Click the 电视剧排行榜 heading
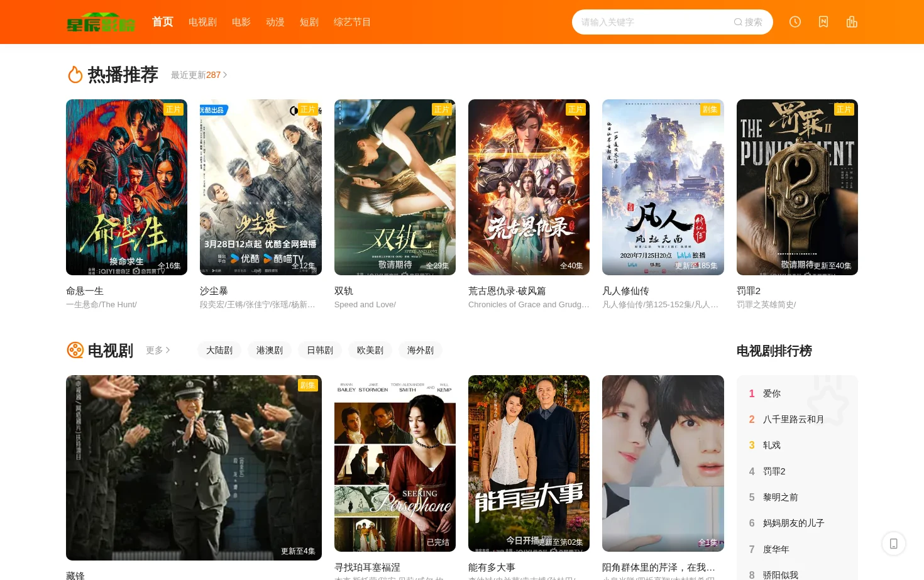 pos(774,351)
